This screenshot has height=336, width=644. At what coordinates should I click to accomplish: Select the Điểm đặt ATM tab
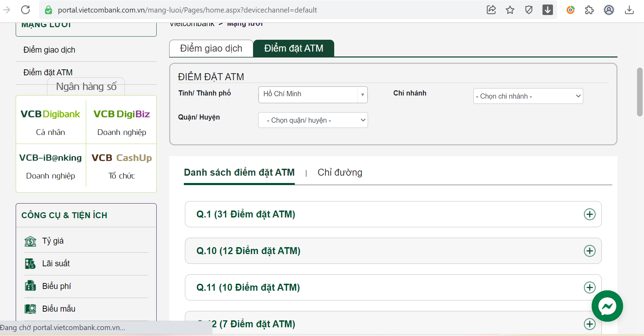[294, 48]
